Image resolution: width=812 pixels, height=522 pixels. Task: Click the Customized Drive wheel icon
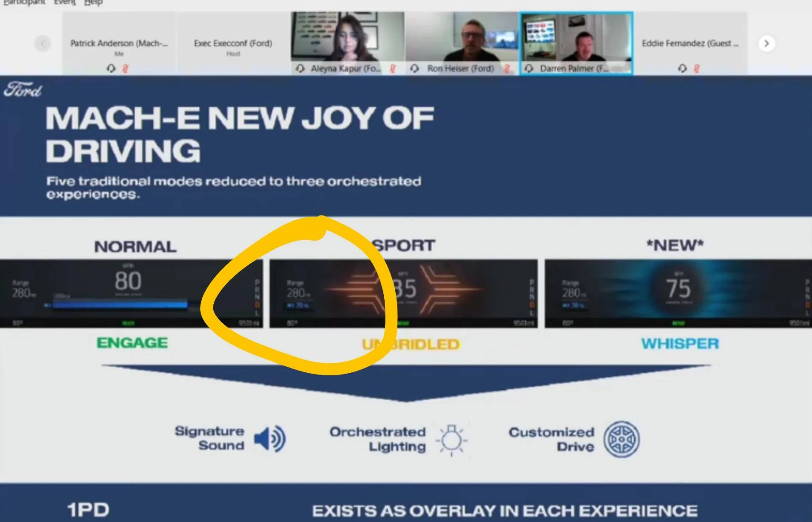(x=621, y=439)
